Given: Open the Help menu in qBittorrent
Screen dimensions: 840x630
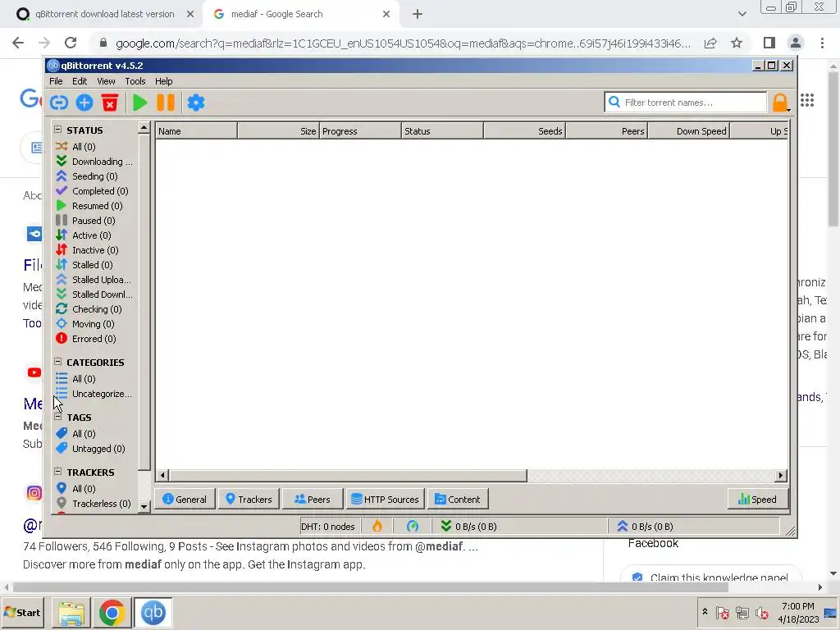Looking at the screenshot, I should coord(163,81).
